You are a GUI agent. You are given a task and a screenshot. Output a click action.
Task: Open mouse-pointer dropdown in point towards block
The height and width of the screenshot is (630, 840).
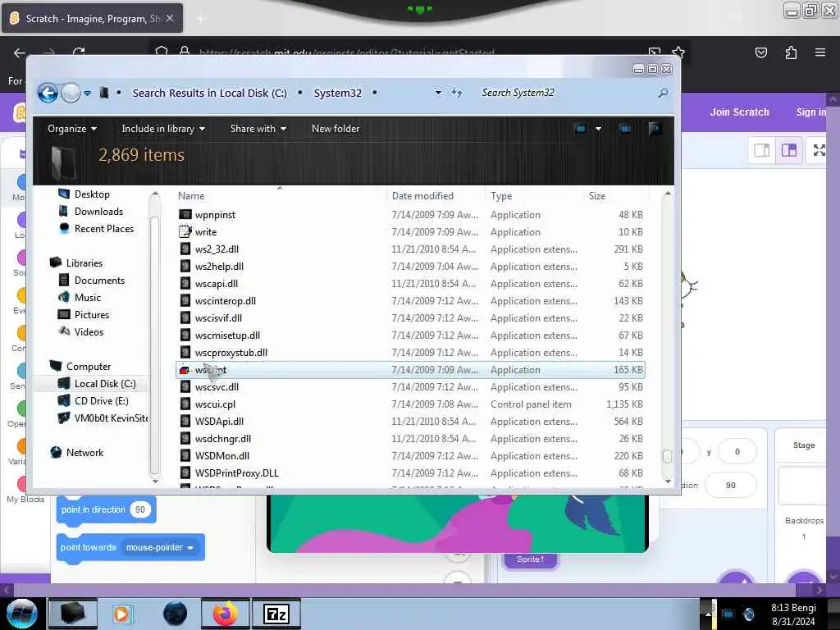point(159,547)
